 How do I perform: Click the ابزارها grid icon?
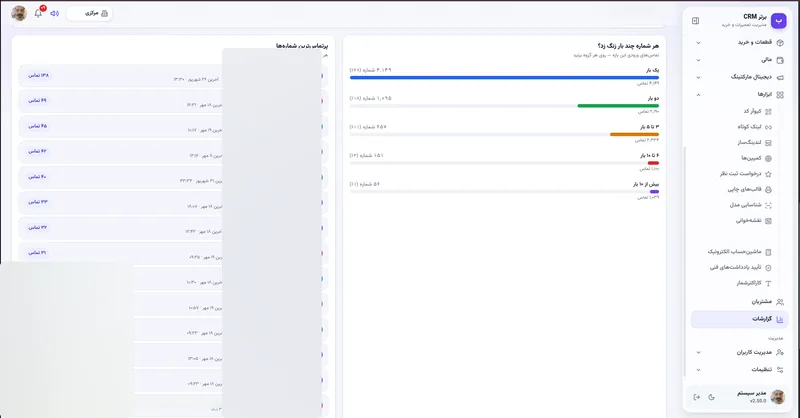(780, 94)
